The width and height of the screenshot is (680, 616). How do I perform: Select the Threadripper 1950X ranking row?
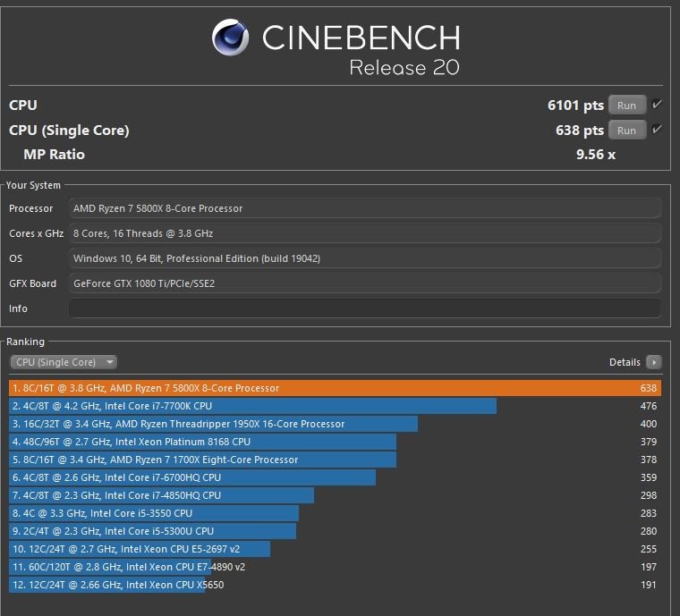[x=335, y=424]
